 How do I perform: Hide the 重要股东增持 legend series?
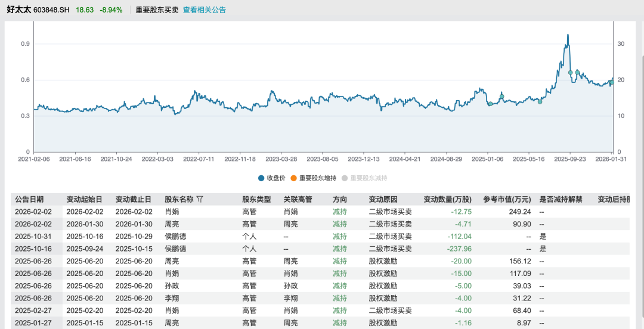point(313,178)
